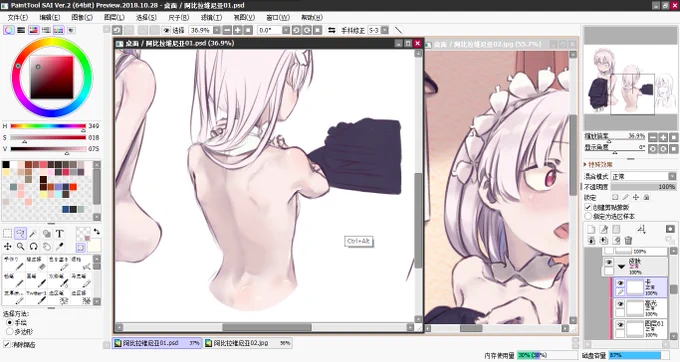This screenshot has height=362, width=680.
Task: Show the swatches panel icon
Action: 58,30
